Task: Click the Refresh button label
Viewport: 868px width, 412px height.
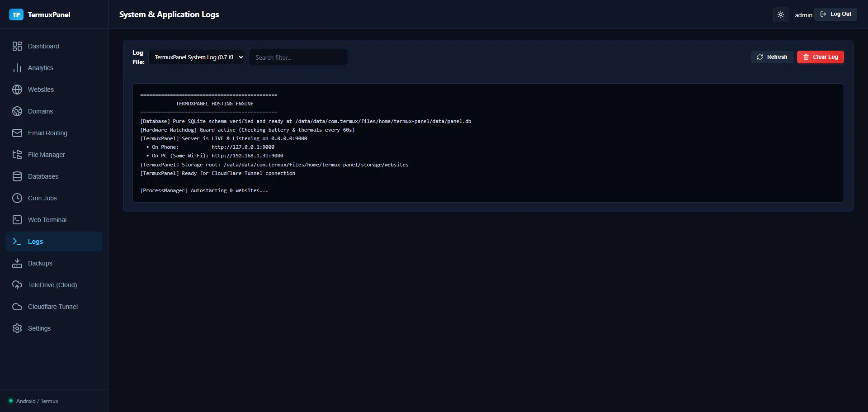Action: pos(777,57)
